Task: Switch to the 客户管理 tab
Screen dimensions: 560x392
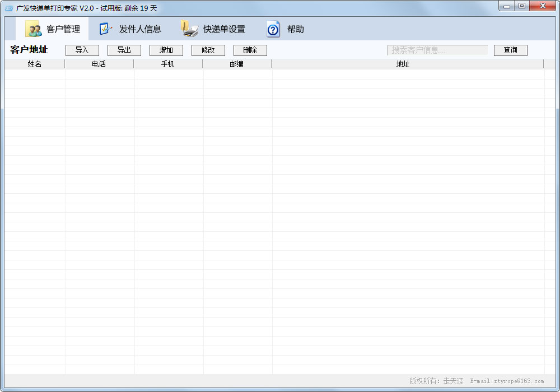Action: point(52,29)
